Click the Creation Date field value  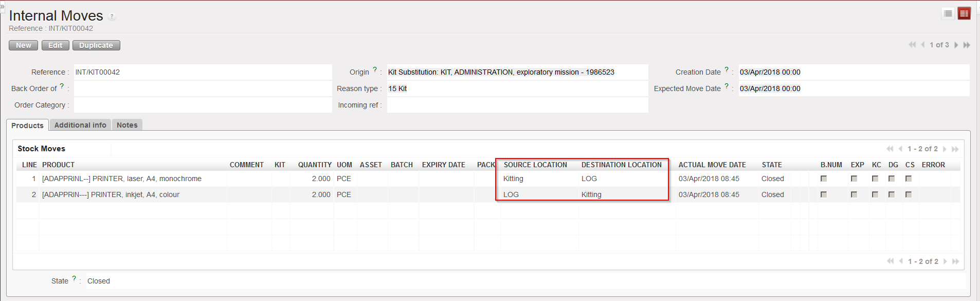(x=854, y=72)
